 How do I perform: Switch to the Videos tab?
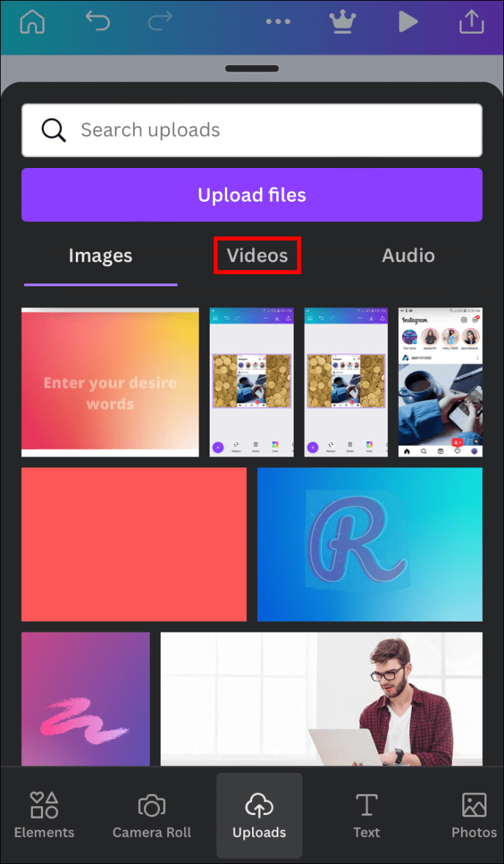(x=257, y=256)
